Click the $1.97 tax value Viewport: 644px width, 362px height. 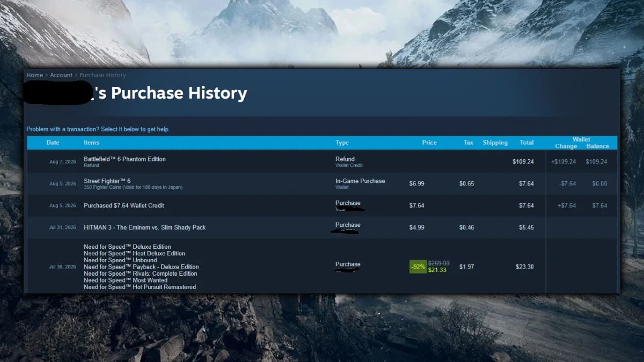click(466, 267)
